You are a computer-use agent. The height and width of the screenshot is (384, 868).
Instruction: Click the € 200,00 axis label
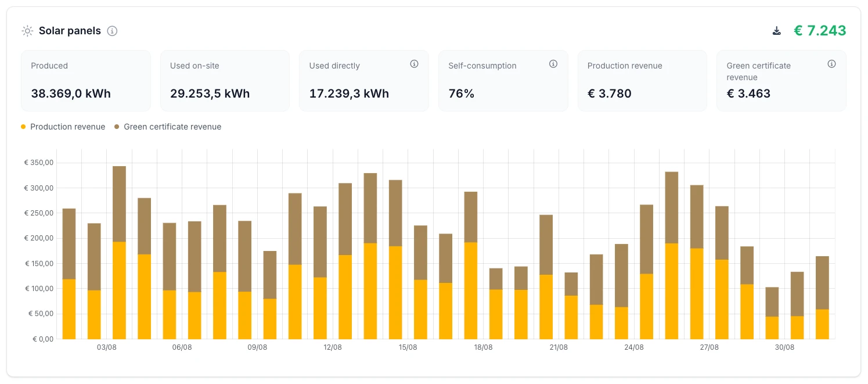(39, 238)
